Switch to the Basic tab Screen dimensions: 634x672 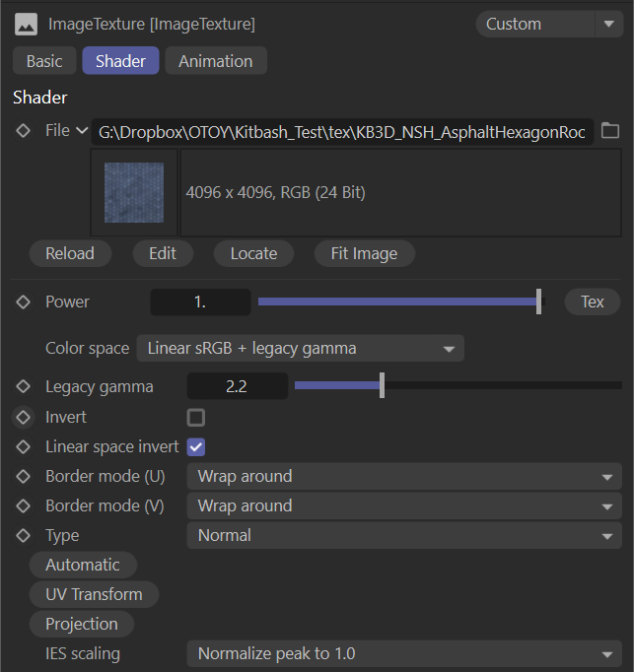tap(44, 61)
